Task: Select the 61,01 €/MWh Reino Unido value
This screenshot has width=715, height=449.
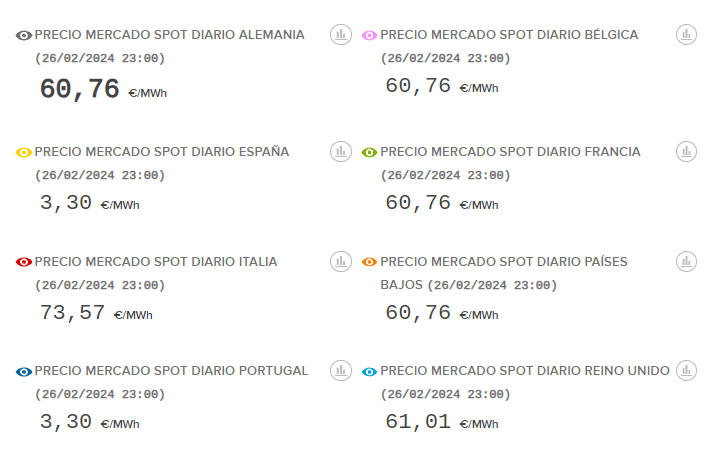Action: pos(418,422)
